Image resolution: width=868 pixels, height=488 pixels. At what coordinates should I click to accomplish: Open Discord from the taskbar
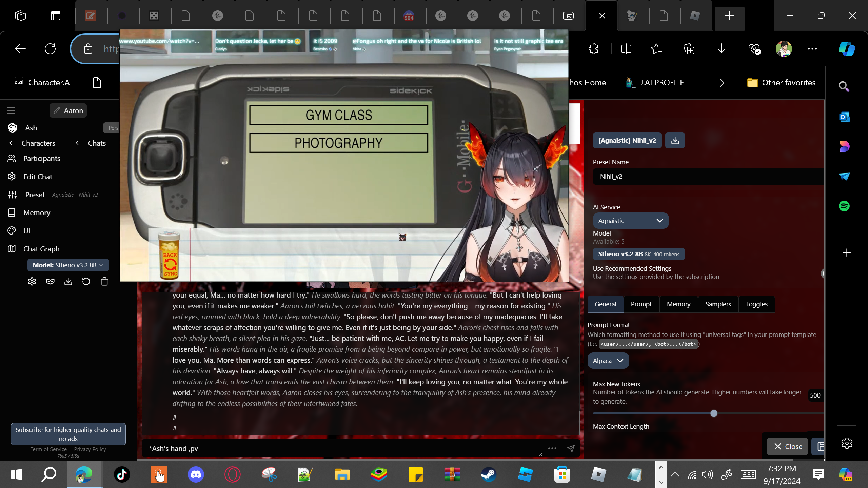point(196,474)
